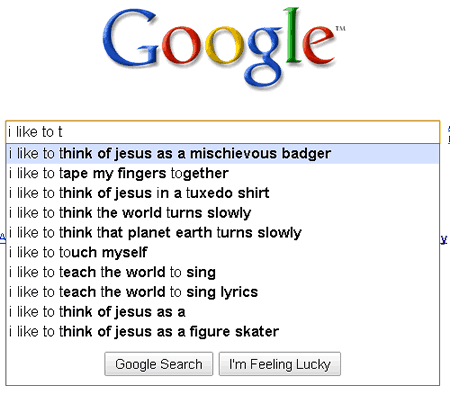Pick suggestion "think the world turns slowly"
Screen dimensions: 450x395
click(222, 213)
